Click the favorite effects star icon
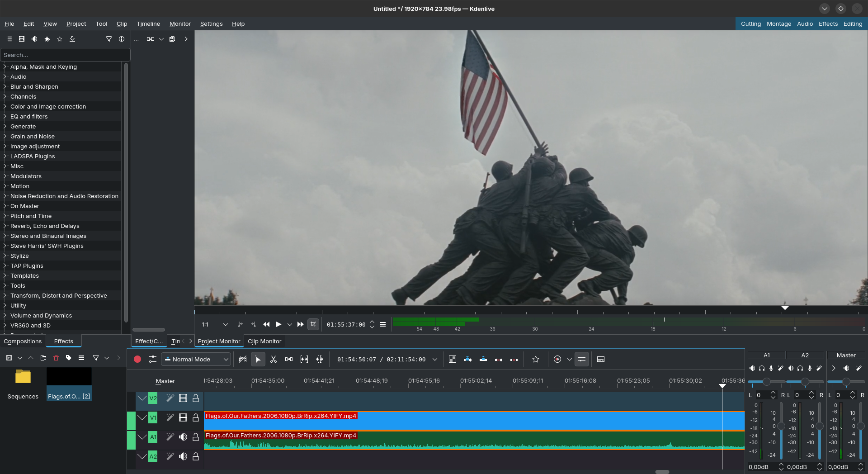Image resolution: width=868 pixels, height=474 pixels. click(60, 39)
